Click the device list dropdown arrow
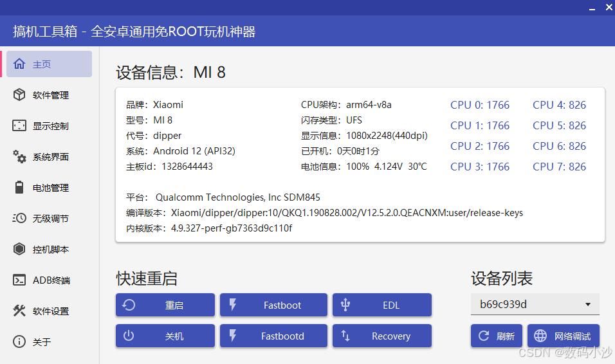This screenshot has width=615, height=364. [x=587, y=304]
